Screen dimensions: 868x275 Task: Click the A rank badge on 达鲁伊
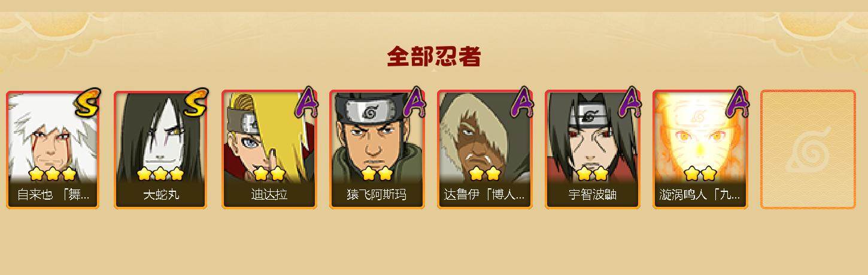point(522,102)
